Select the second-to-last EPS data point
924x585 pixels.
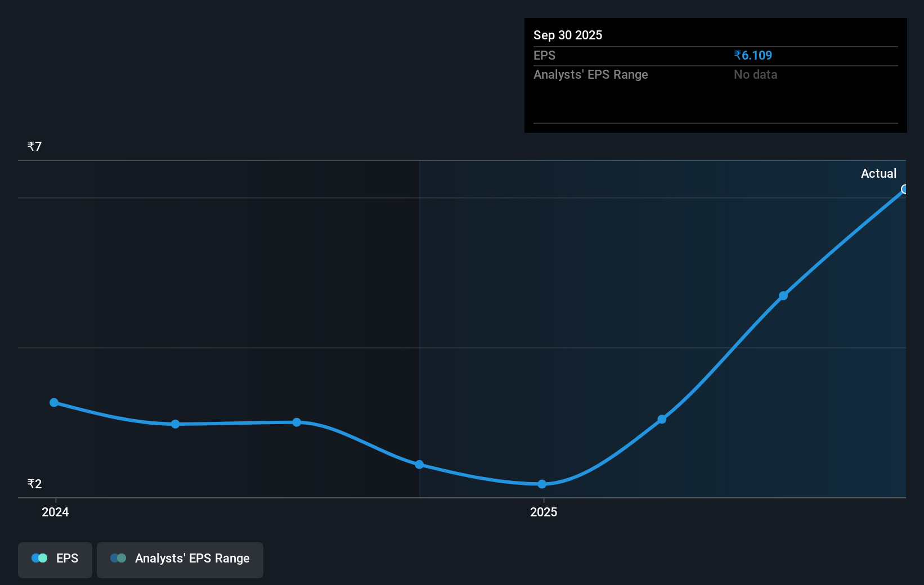click(x=783, y=295)
